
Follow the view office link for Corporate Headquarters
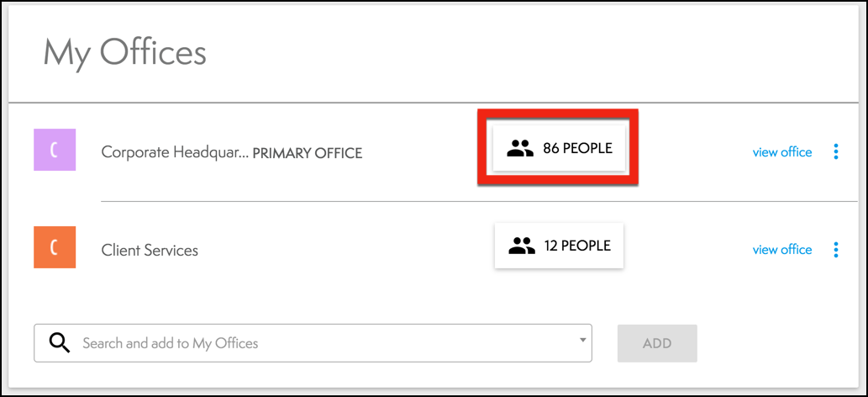click(x=782, y=152)
